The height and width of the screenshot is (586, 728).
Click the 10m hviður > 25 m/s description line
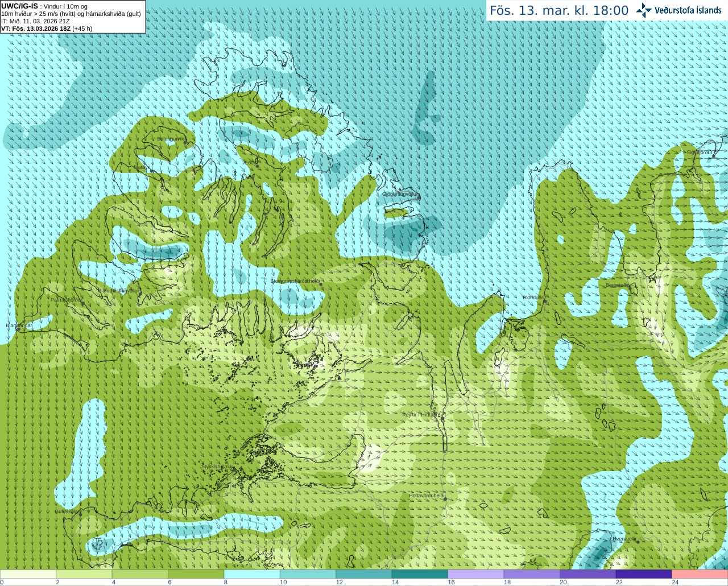(x=71, y=14)
